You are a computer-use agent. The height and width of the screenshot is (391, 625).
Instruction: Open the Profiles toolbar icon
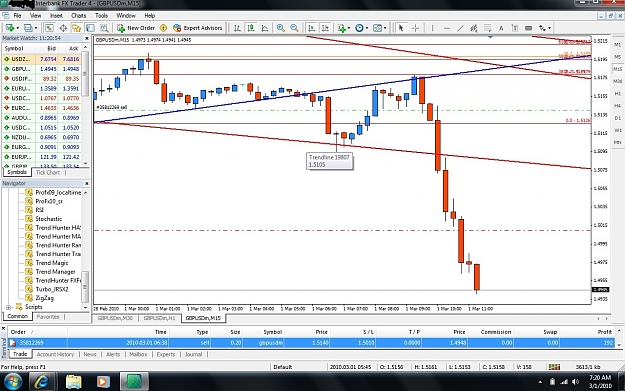pos(28,28)
